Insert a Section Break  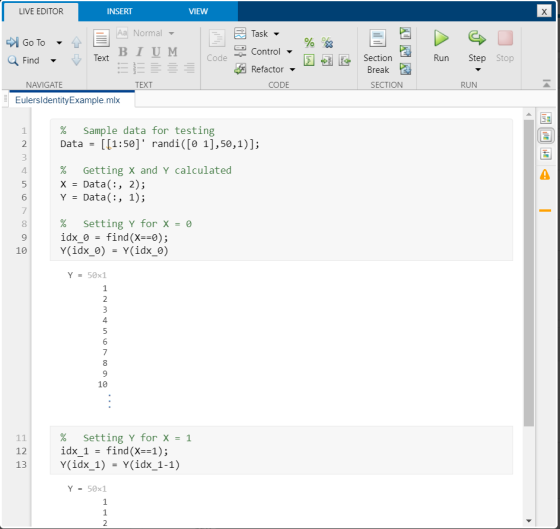378,51
